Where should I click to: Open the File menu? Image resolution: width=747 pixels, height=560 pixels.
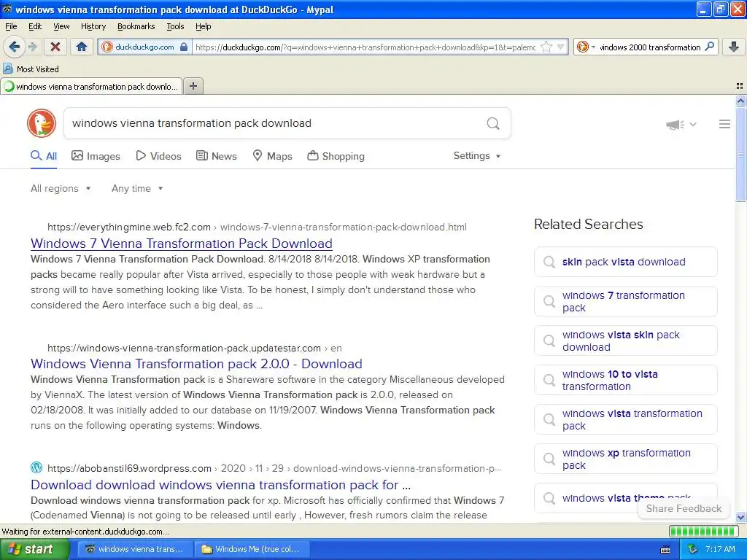coord(11,26)
